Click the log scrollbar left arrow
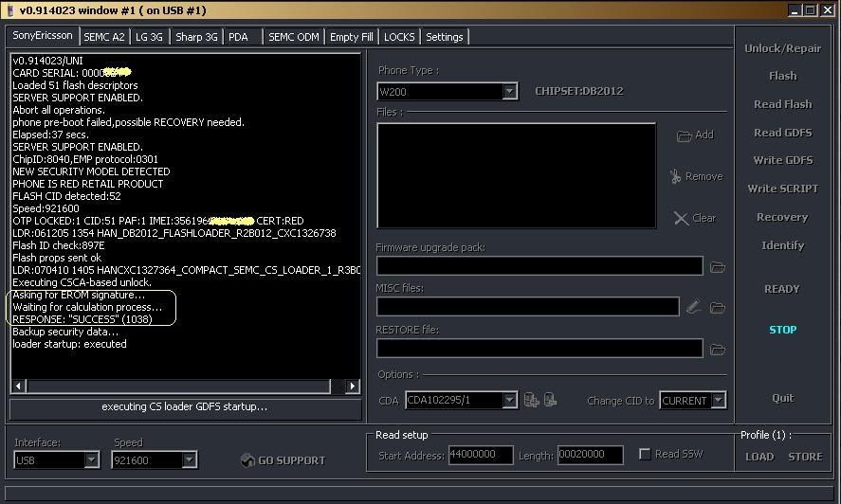The height and width of the screenshot is (504, 841). pos(18,386)
